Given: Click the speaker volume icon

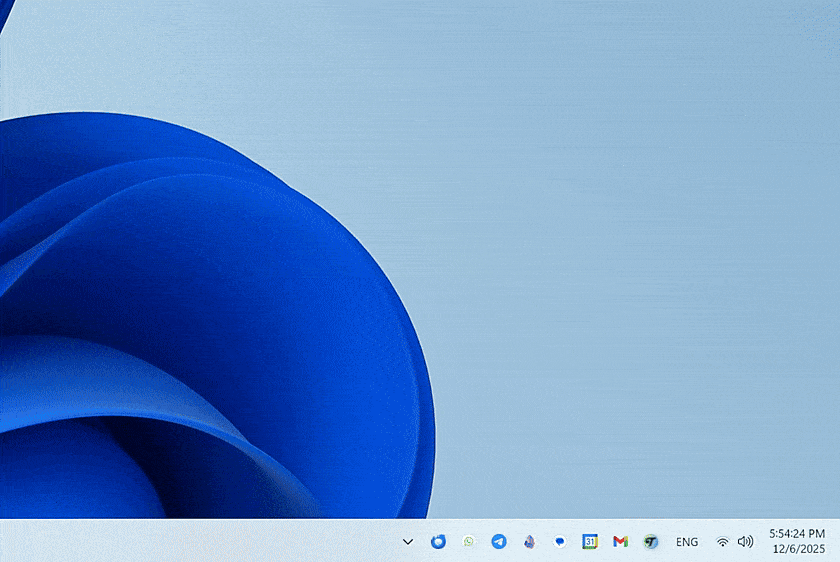Looking at the screenshot, I should [x=745, y=542].
